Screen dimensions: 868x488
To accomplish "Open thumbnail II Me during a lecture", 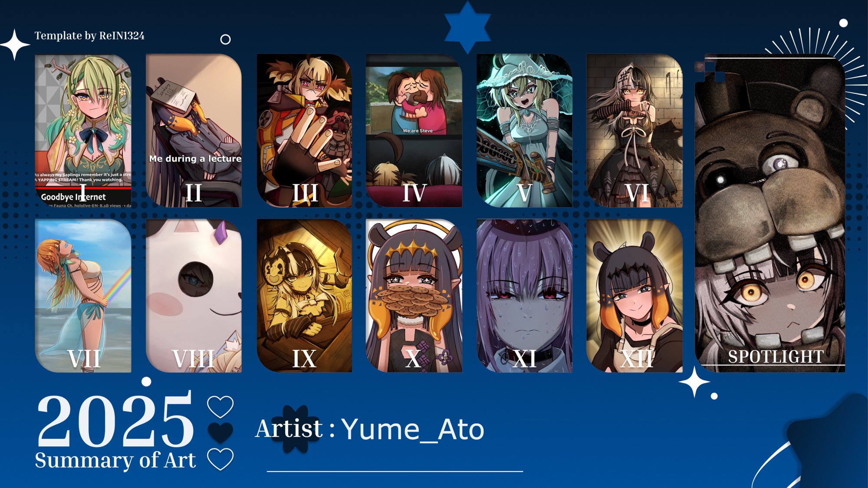I will [194, 131].
